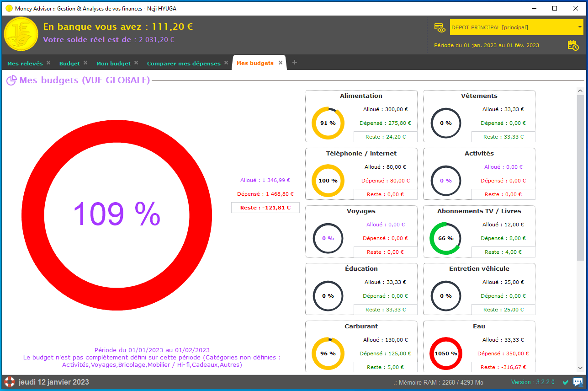Click the Eau 1050 % red gauge
The height and width of the screenshot is (391, 588).
click(x=445, y=354)
